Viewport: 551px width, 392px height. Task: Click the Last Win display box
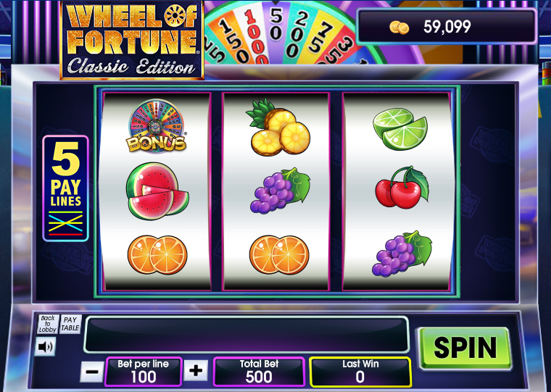coord(360,372)
